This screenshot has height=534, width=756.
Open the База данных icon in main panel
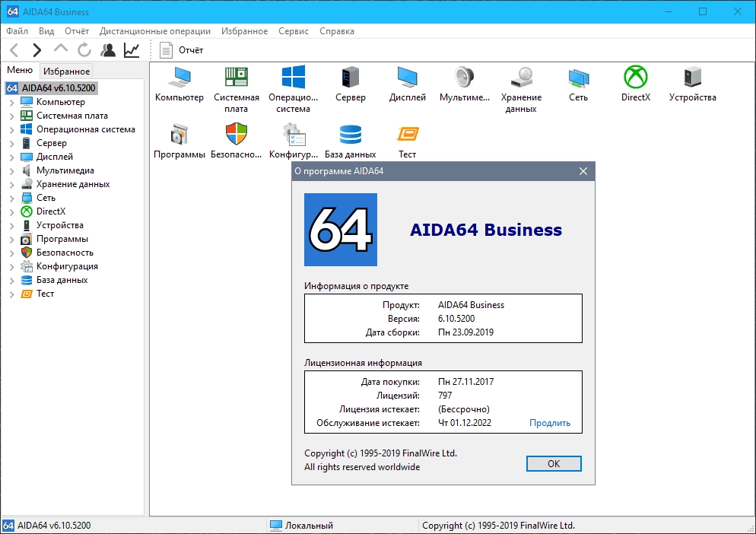[351, 135]
